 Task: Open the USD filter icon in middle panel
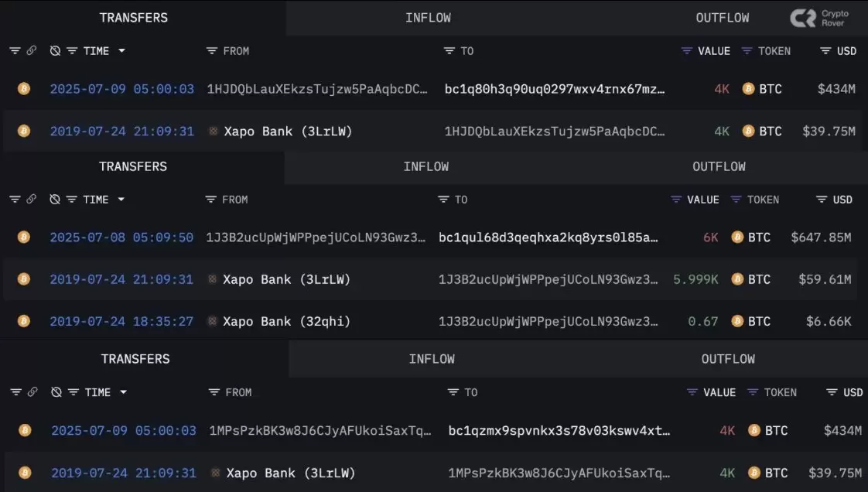coord(822,200)
